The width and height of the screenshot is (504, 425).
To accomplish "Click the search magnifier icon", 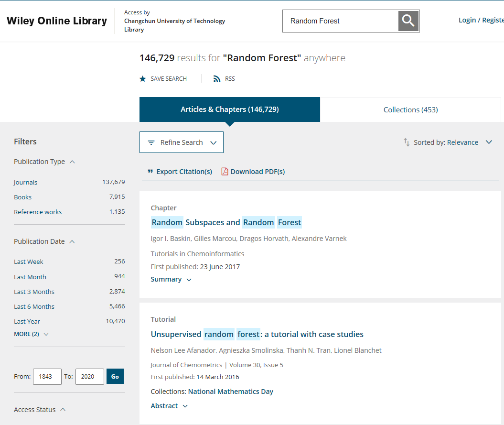I will pos(408,21).
